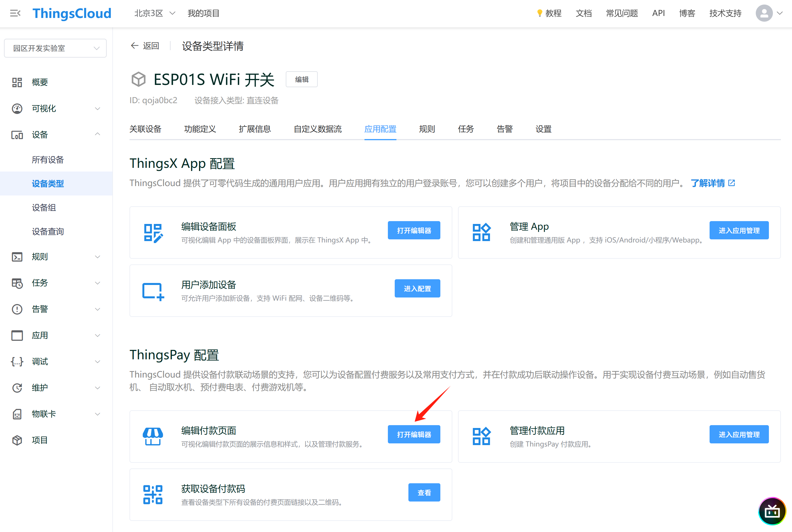Click the 任务 schedule icon in the sidebar
792x532 pixels.
pos(17,283)
